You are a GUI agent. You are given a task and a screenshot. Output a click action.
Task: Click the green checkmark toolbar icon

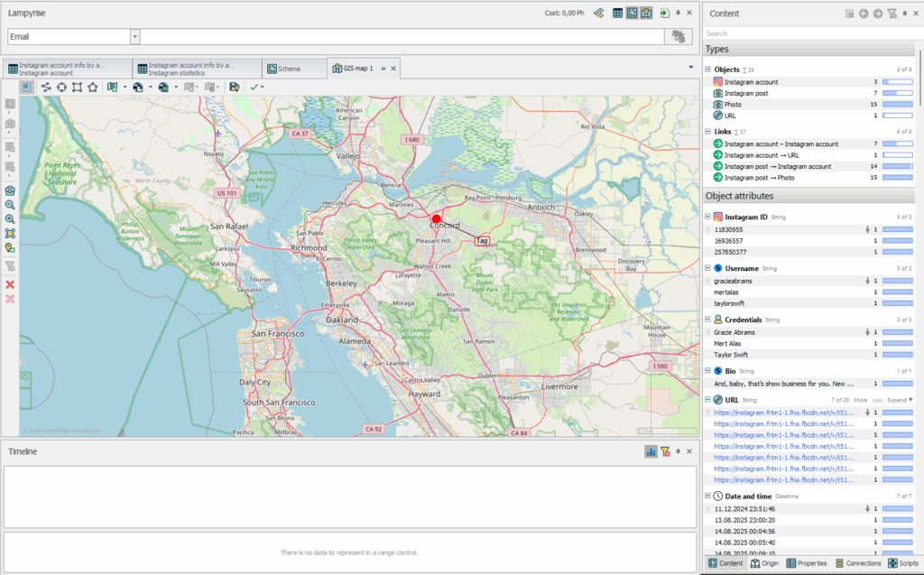(x=254, y=88)
